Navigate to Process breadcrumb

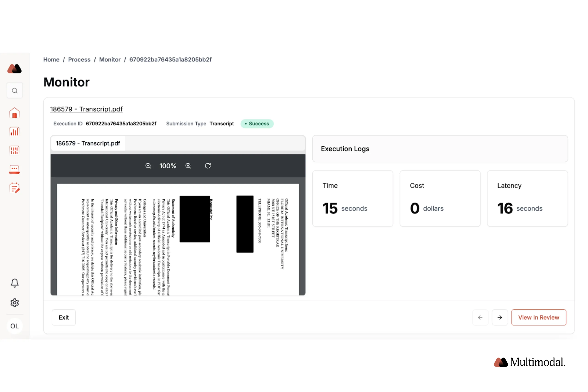tap(79, 60)
